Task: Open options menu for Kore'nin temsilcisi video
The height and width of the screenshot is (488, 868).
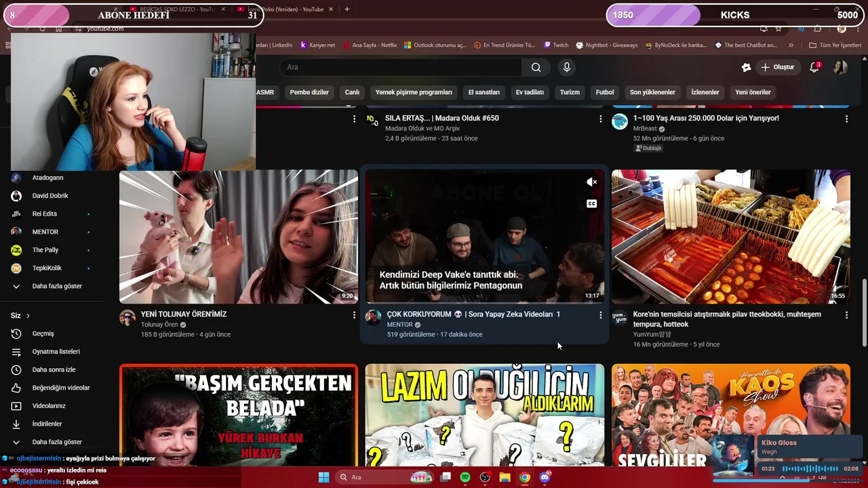Action: coord(846,315)
